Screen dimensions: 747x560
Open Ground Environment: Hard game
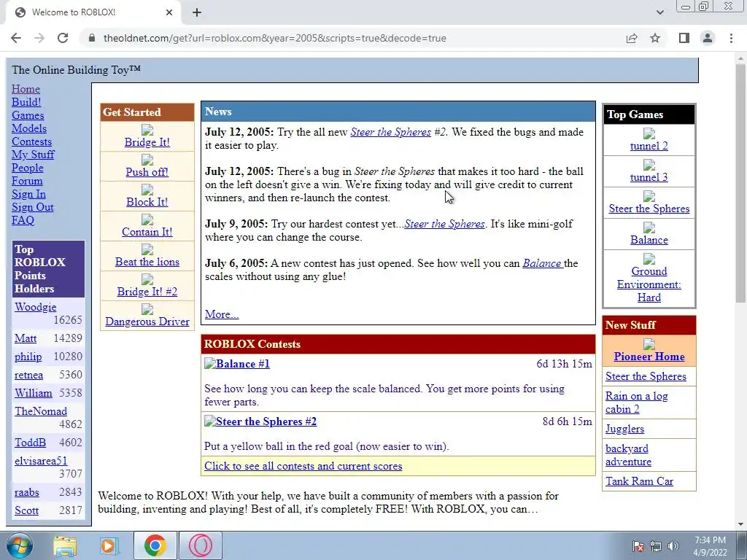(x=649, y=284)
